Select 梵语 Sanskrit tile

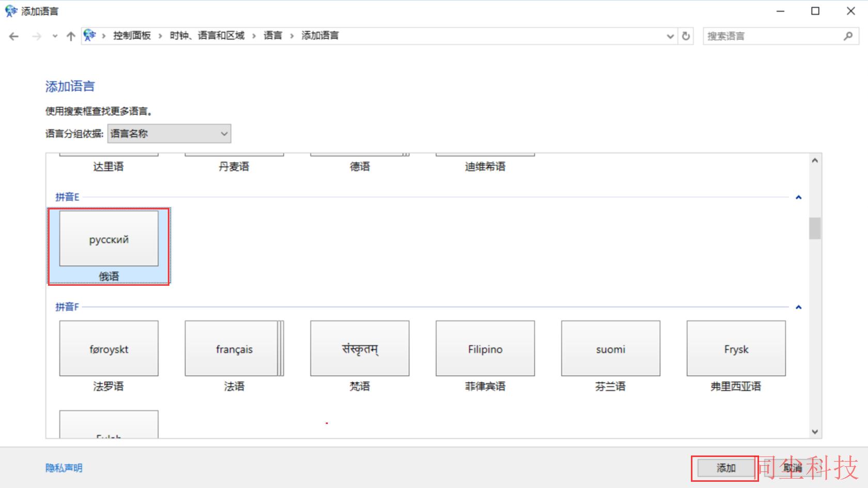point(359,356)
